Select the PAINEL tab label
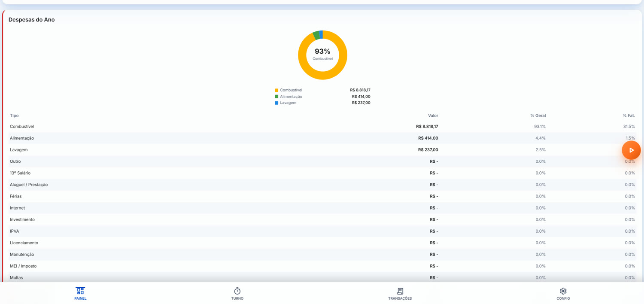Screen dimensions: 644x304 (x=80, y=298)
